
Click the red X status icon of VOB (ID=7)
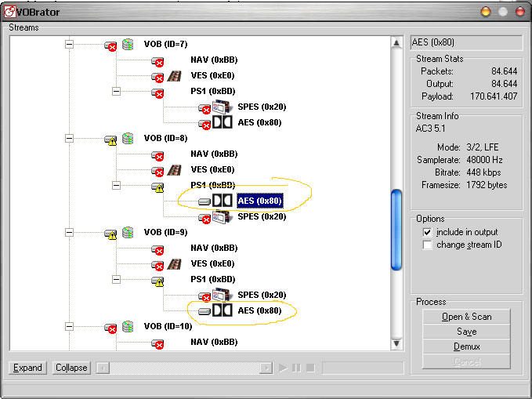110,45
